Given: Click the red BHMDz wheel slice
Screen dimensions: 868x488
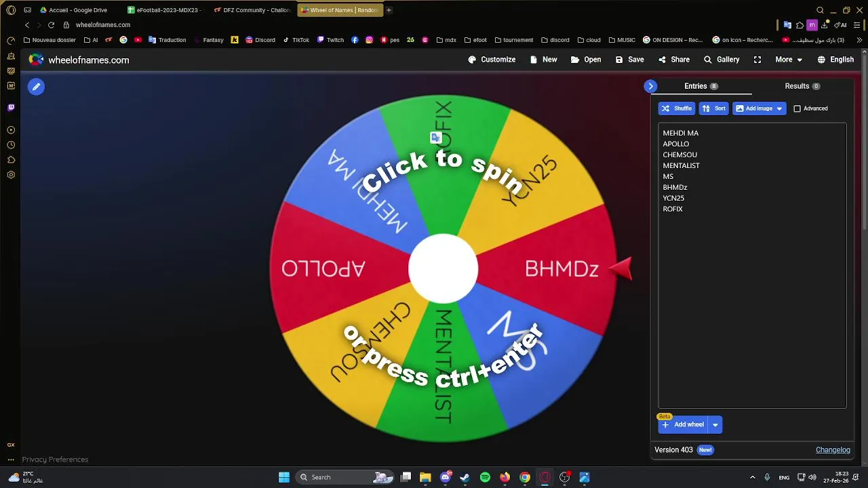Looking at the screenshot, I should coord(561,269).
